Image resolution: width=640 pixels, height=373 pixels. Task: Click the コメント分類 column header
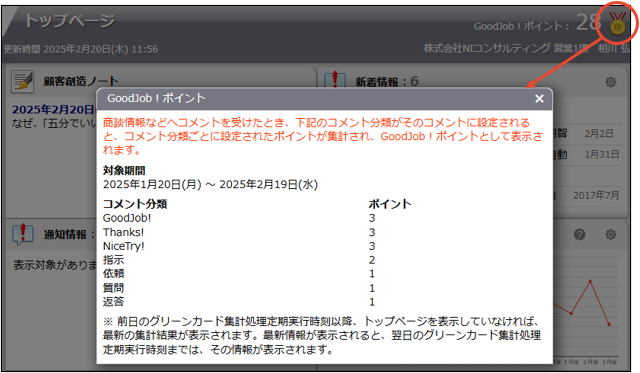click(x=135, y=204)
